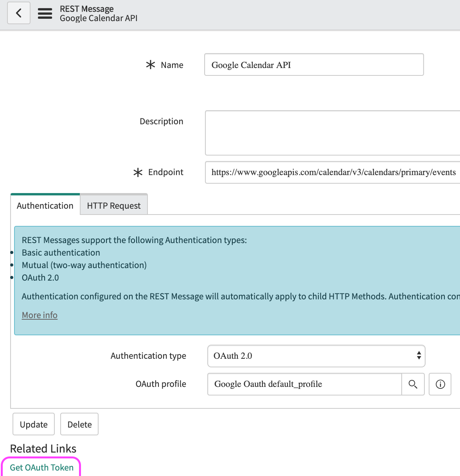The height and width of the screenshot is (476, 460).
Task: Click the 'REST Message' header label
Action: coord(86,9)
